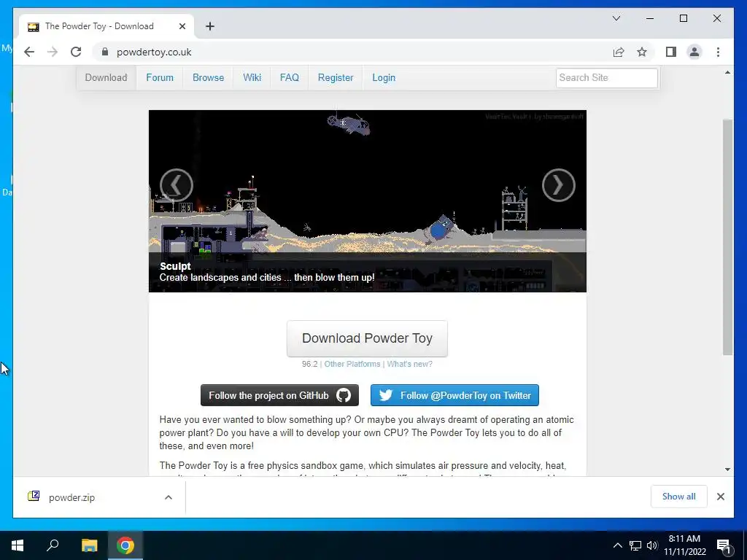Show hidden system tray icons
Viewport: 747px width, 560px height.
[617, 545]
